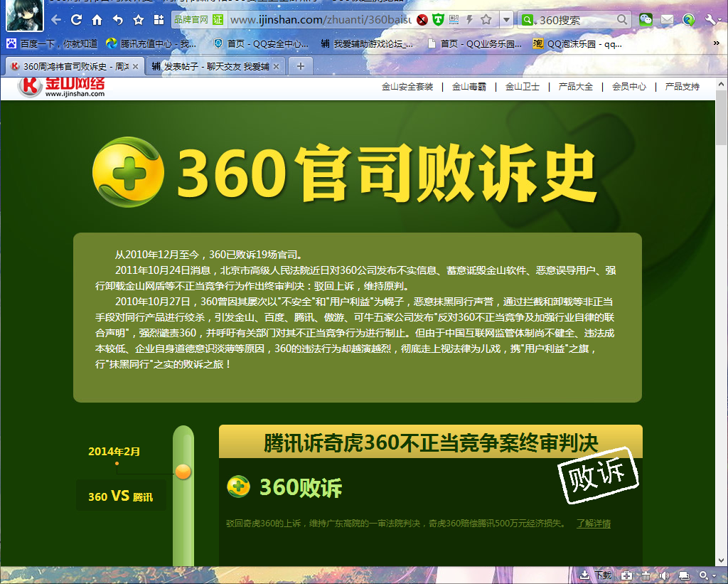Click the 360官司败诉史 title banner
728x584 pixels.
click(345, 172)
